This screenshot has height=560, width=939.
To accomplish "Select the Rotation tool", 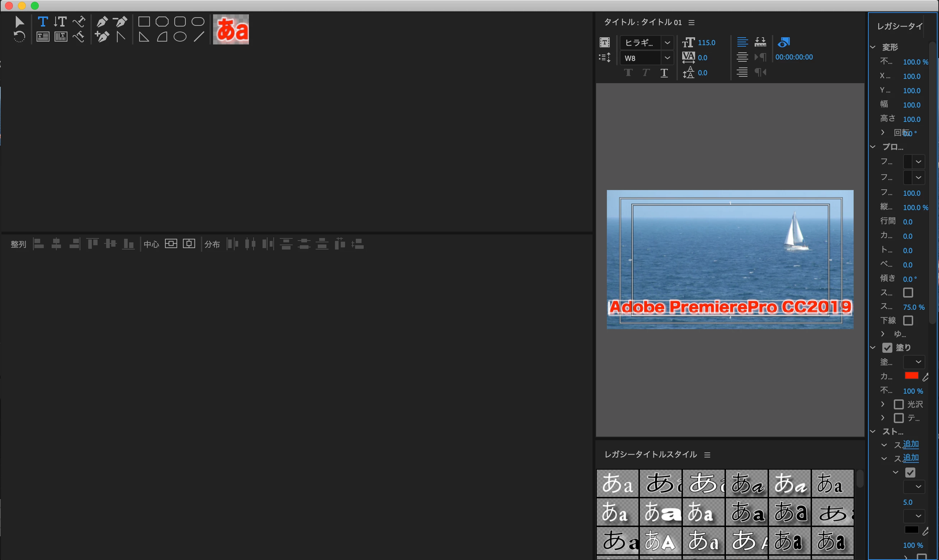I will [x=19, y=37].
